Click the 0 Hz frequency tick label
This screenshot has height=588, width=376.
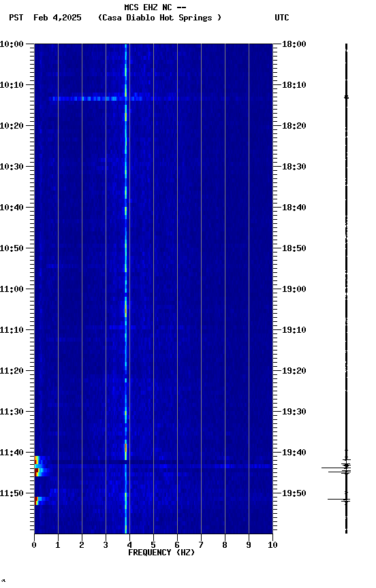(x=34, y=545)
